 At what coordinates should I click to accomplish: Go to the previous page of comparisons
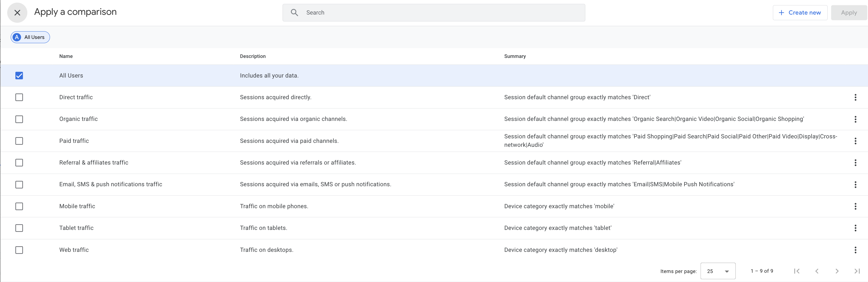click(x=816, y=271)
